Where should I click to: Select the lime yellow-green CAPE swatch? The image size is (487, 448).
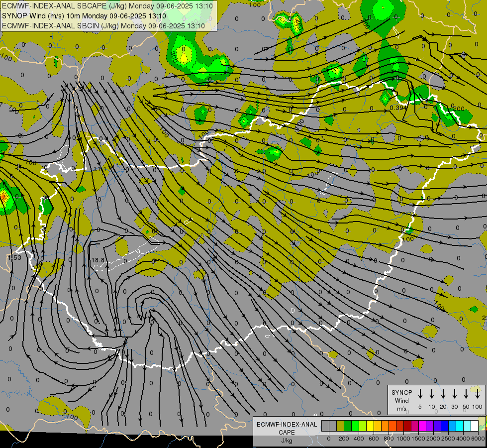[x=363, y=426]
